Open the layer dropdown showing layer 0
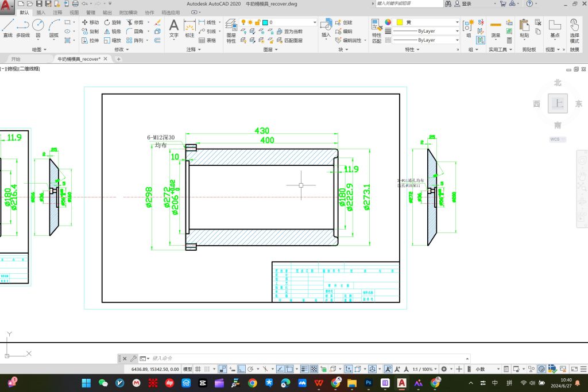The height and width of the screenshot is (392, 588). click(277, 22)
